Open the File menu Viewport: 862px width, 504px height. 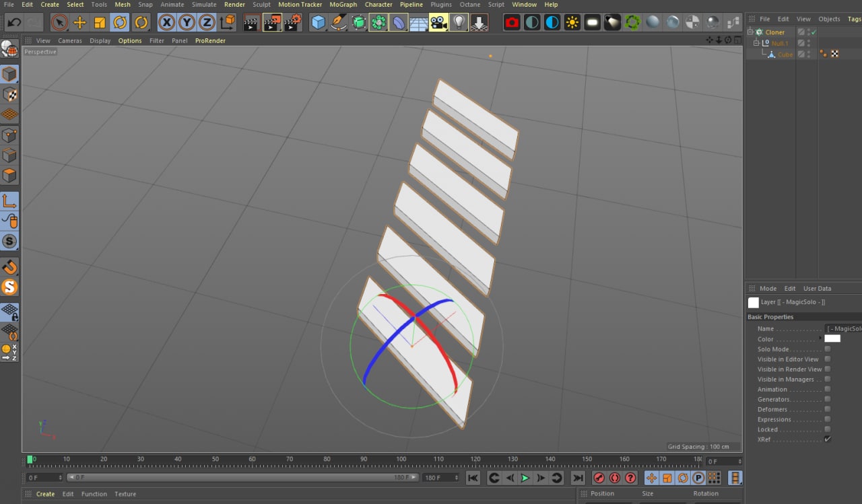(x=9, y=5)
